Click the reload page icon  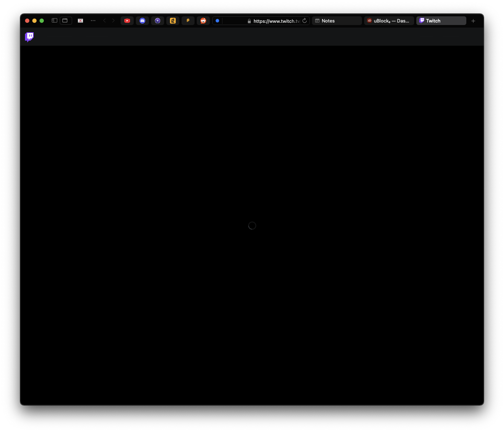(x=305, y=21)
